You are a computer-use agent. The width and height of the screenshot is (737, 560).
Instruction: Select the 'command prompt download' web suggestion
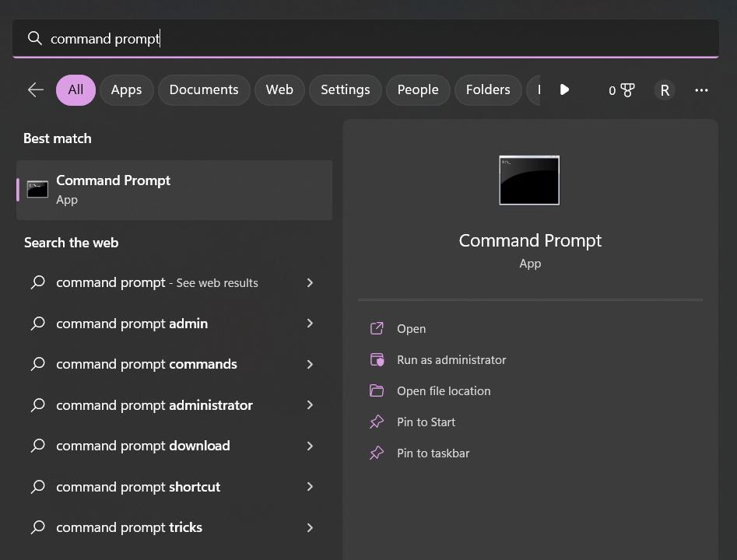point(143,446)
